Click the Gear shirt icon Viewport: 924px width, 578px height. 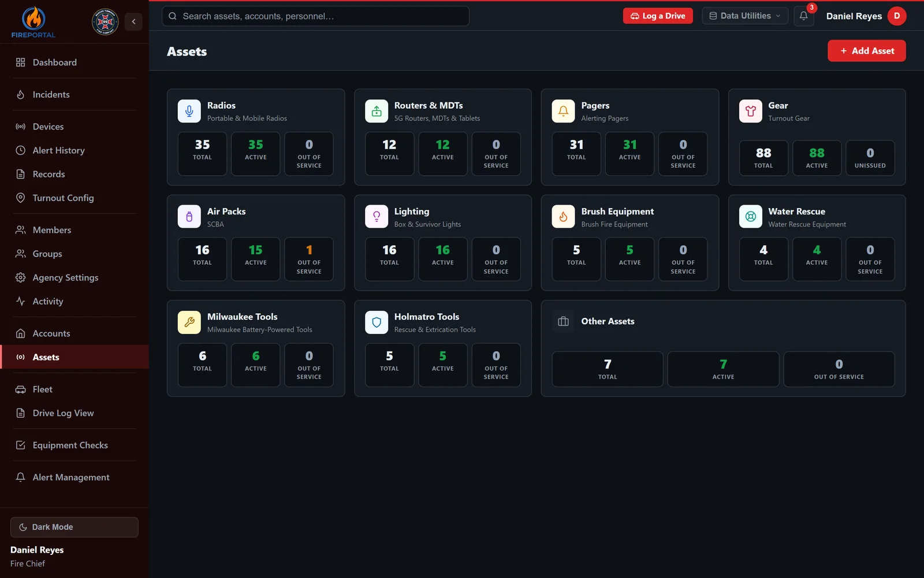point(751,111)
